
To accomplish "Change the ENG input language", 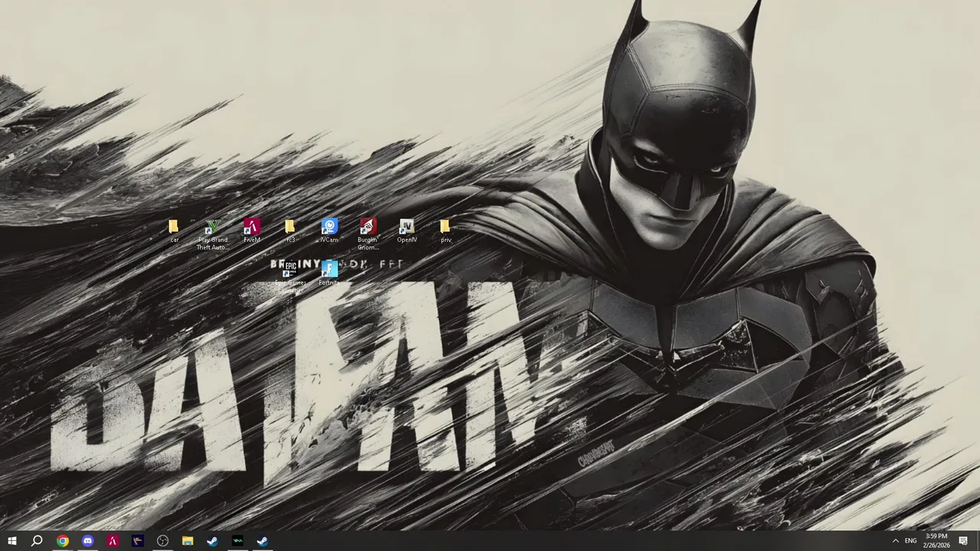I will coord(910,541).
